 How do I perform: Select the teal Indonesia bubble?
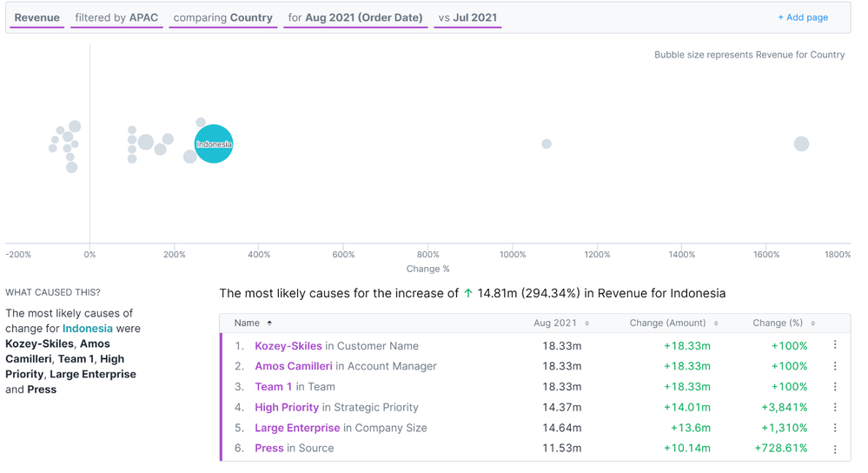pos(214,144)
